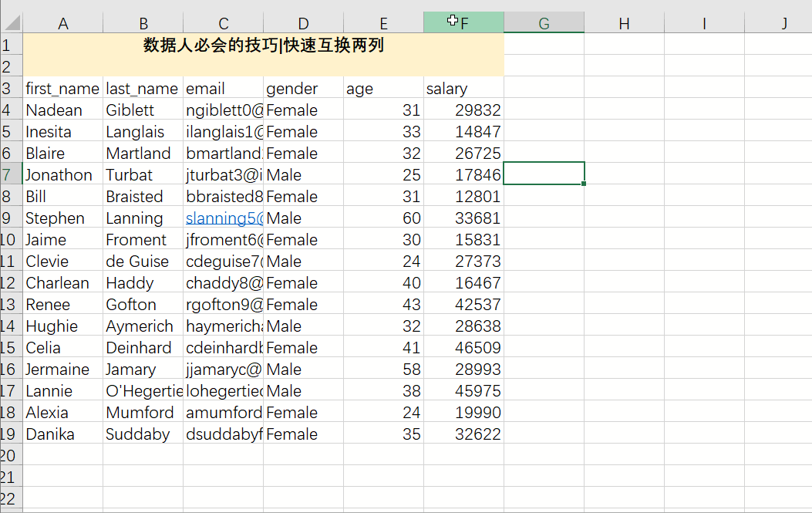Screen dimensions: 812x513
Task: Select the cell containing Gofton
Action: 143,304
